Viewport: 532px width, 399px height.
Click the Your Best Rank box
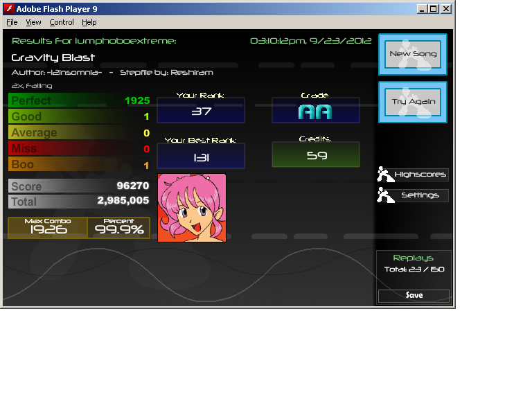tap(201, 157)
